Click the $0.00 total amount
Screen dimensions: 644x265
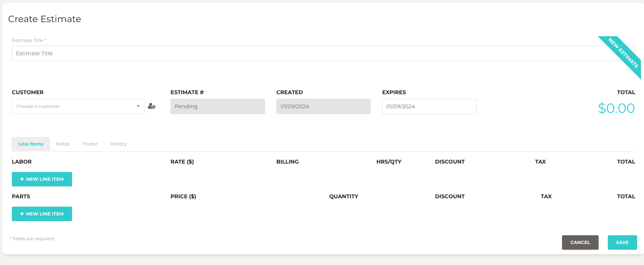click(x=616, y=108)
